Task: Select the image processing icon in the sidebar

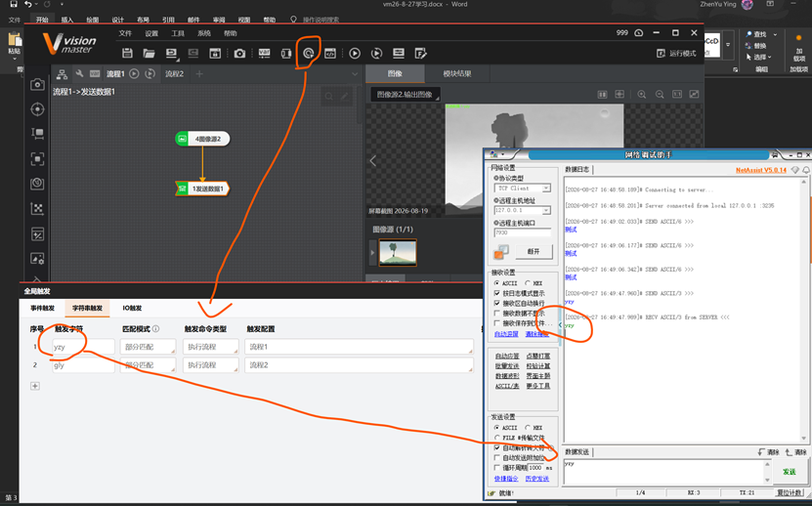Action: [x=37, y=259]
